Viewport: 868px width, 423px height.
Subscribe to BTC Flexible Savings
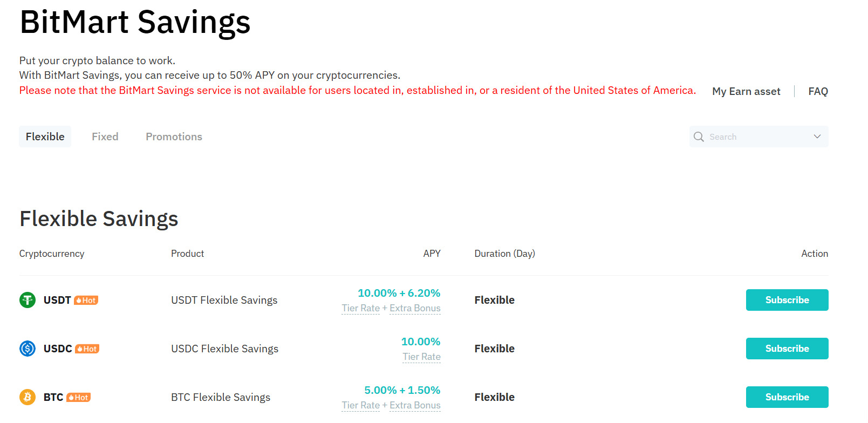pos(787,397)
